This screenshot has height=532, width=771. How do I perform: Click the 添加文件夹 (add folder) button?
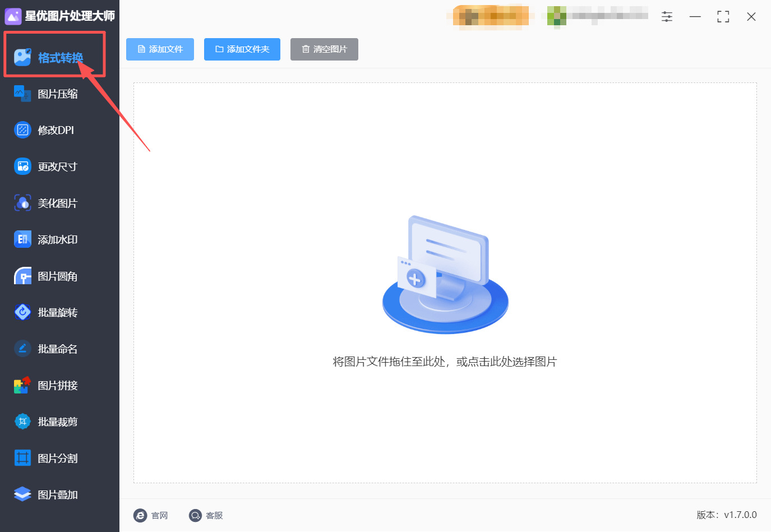[x=242, y=49]
